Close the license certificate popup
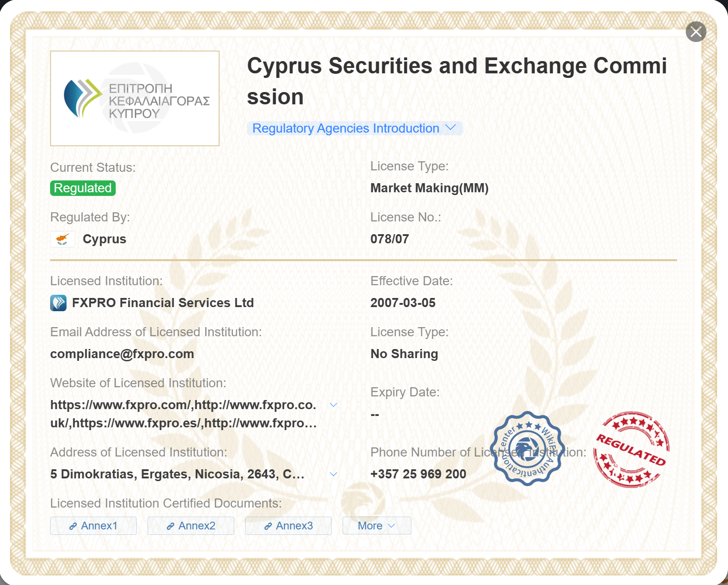The image size is (728, 585). (x=696, y=32)
